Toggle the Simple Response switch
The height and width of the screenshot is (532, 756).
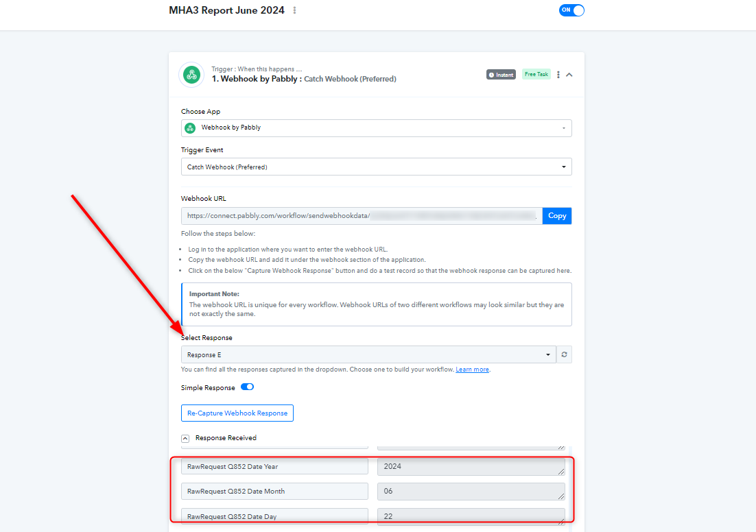pyautogui.click(x=248, y=387)
